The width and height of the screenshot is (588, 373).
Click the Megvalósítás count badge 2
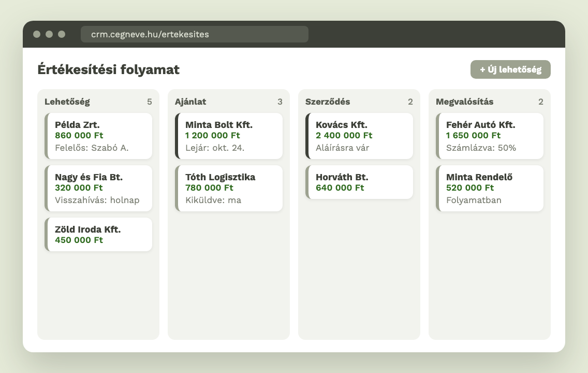(x=541, y=102)
